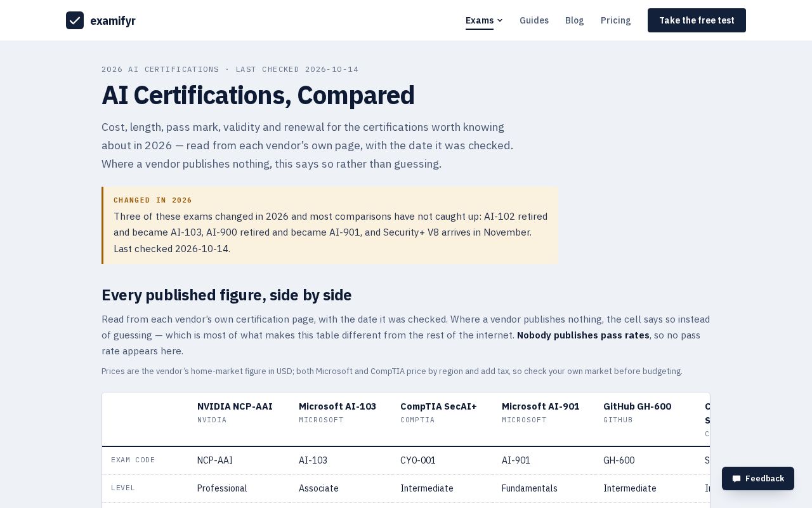
Task: Click the Take the free test button
Action: click(697, 20)
